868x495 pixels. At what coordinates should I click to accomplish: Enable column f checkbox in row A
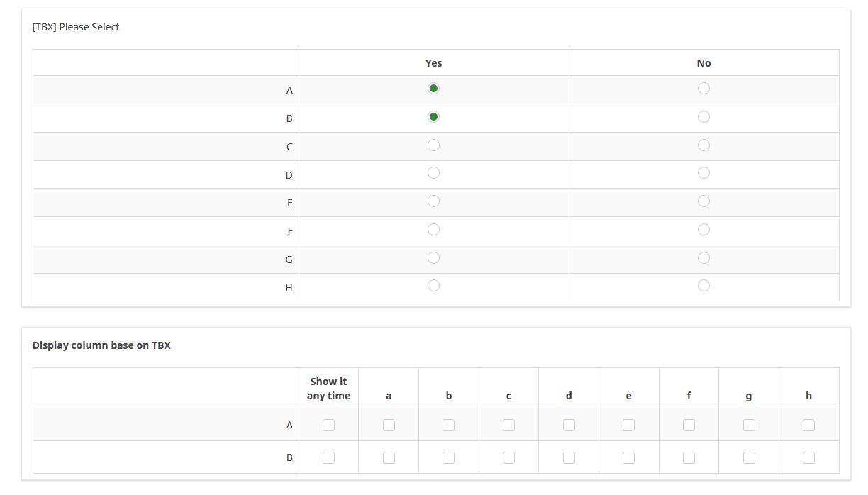(x=689, y=426)
